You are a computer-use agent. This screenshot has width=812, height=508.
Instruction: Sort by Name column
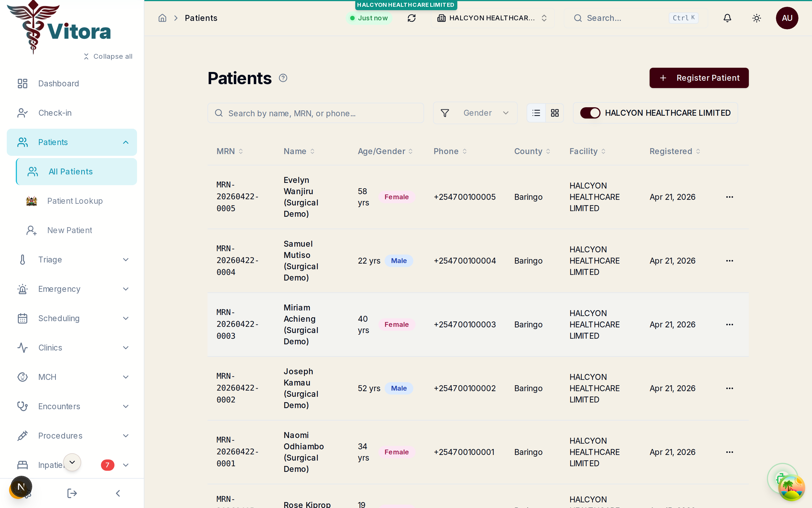click(299, 151)
